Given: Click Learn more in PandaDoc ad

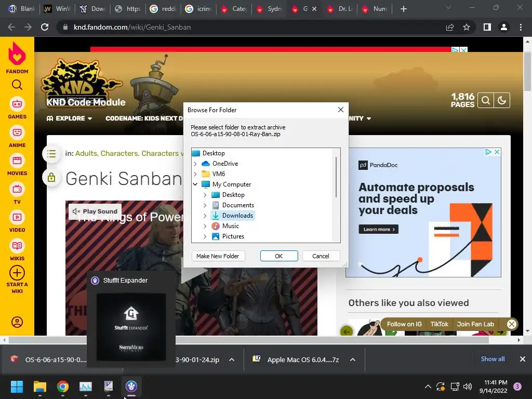Looking at the screenshot, I should click(x=379, y=229).
